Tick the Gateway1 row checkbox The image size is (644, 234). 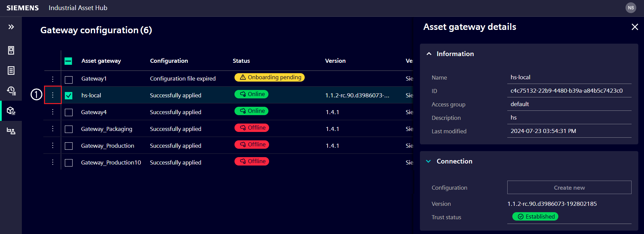click(69, 80)
